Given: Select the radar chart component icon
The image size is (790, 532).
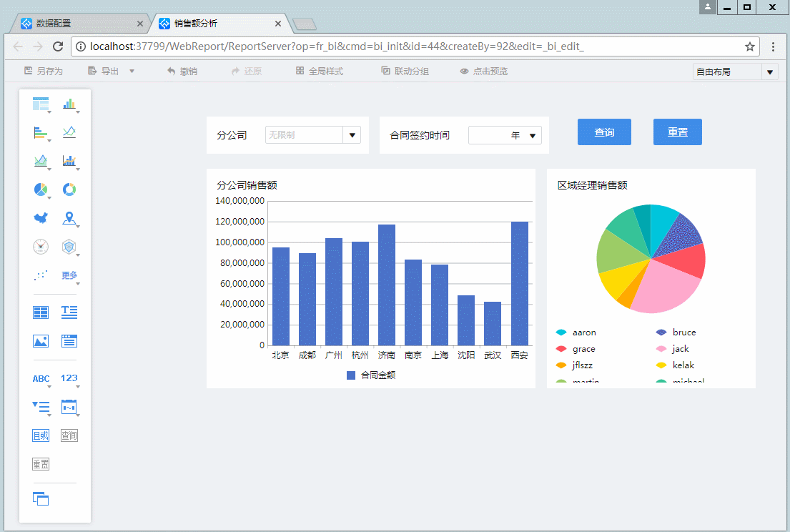Looking at the screenshot, I should click(x=69, y=247).
